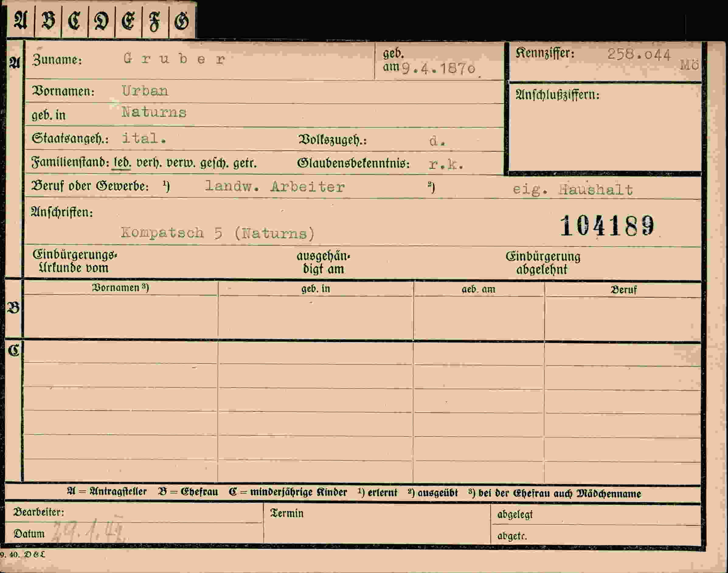Viewport: 728px width, 573px height.
Task: Click the "Einbürgerung abgelehnt" label
Action: coord(543,263)
